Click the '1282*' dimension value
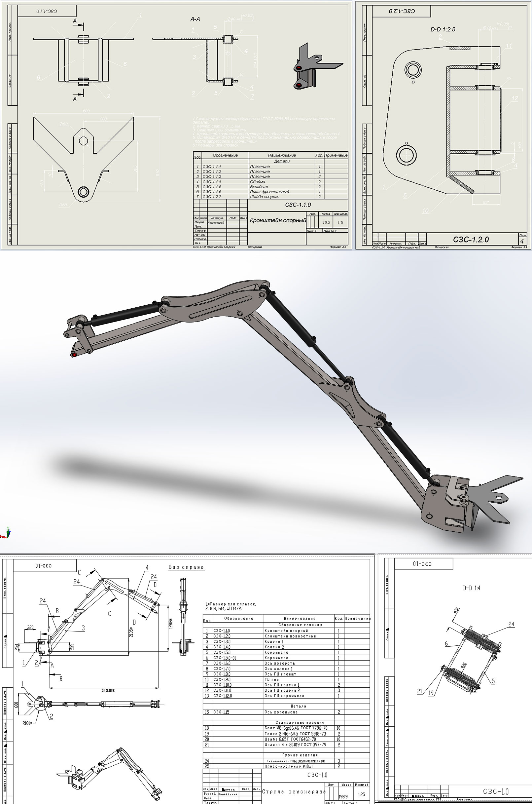 tap(171, 623)
